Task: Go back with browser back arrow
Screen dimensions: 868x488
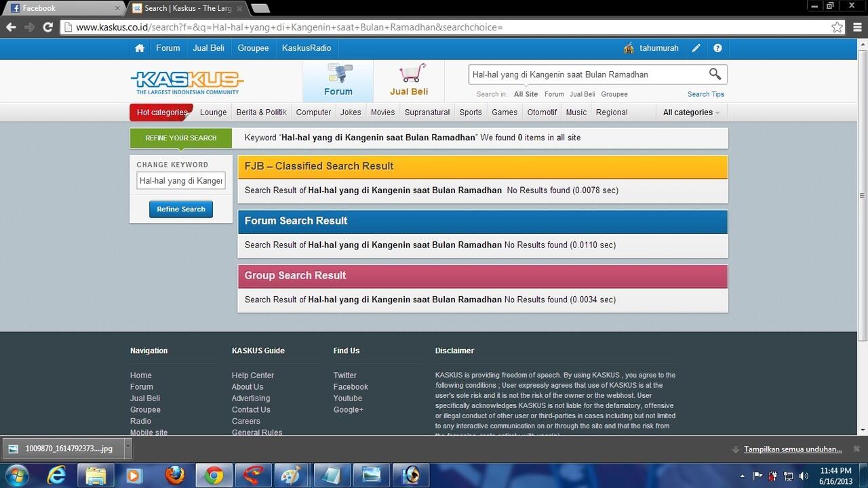Action: [x=11, y=27]
